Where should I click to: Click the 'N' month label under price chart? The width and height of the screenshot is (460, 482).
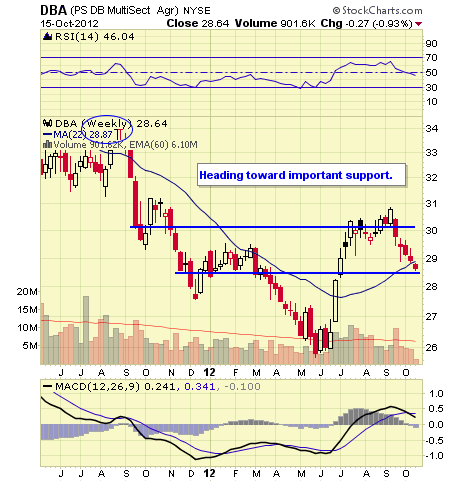171,372
